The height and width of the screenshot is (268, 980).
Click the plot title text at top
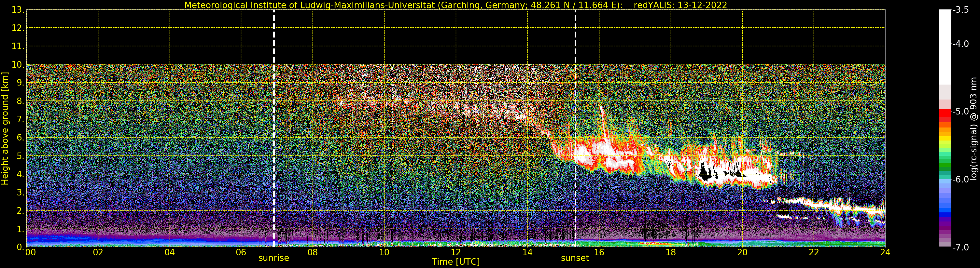[455, 5]
